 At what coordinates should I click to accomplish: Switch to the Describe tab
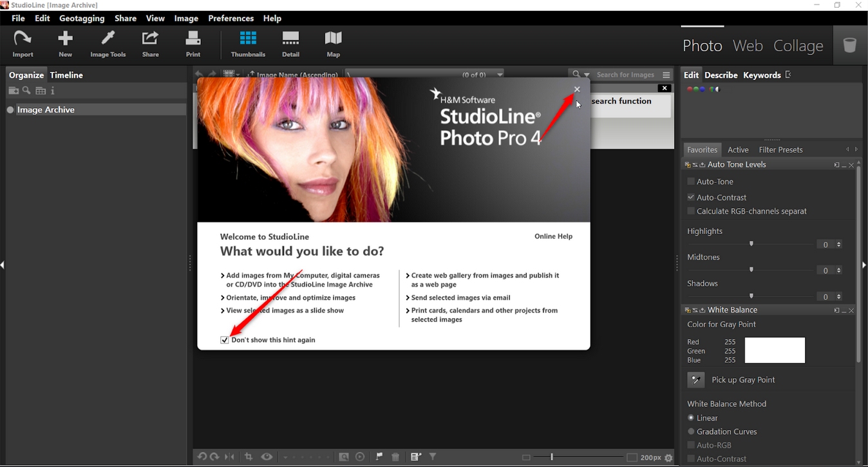721,75
